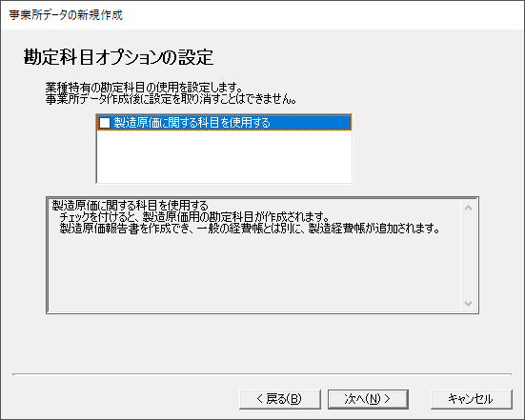Viewport: 525px width, 420px height.
Task: Cancel the wizard with キャンセル button
Action: click(x=471, y=399)
